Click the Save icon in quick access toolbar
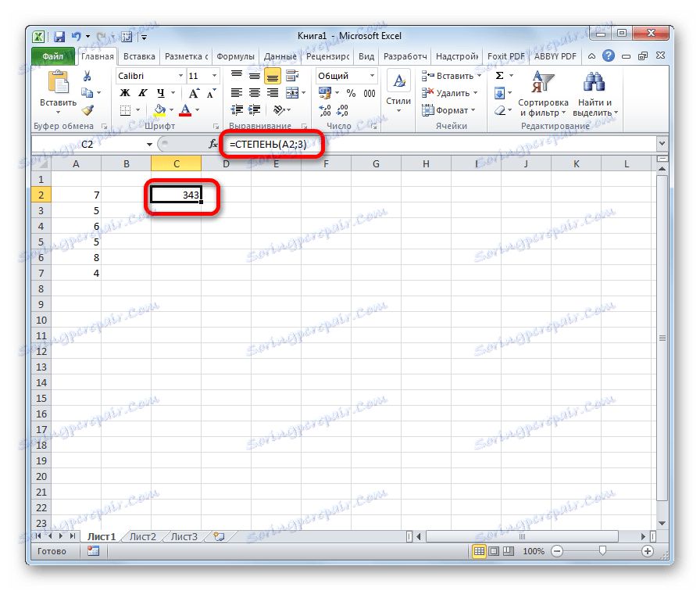Image resolution: width=700 pixels, height=591 pixels. [59, 37]
